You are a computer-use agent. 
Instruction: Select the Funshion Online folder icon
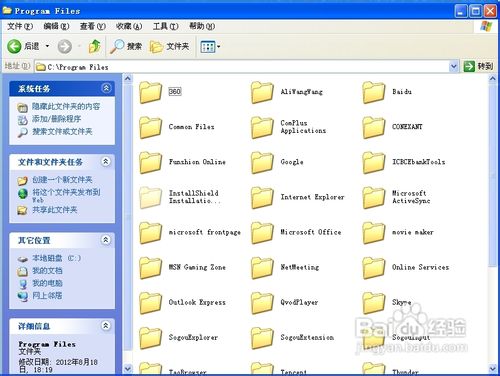[150, 162]
